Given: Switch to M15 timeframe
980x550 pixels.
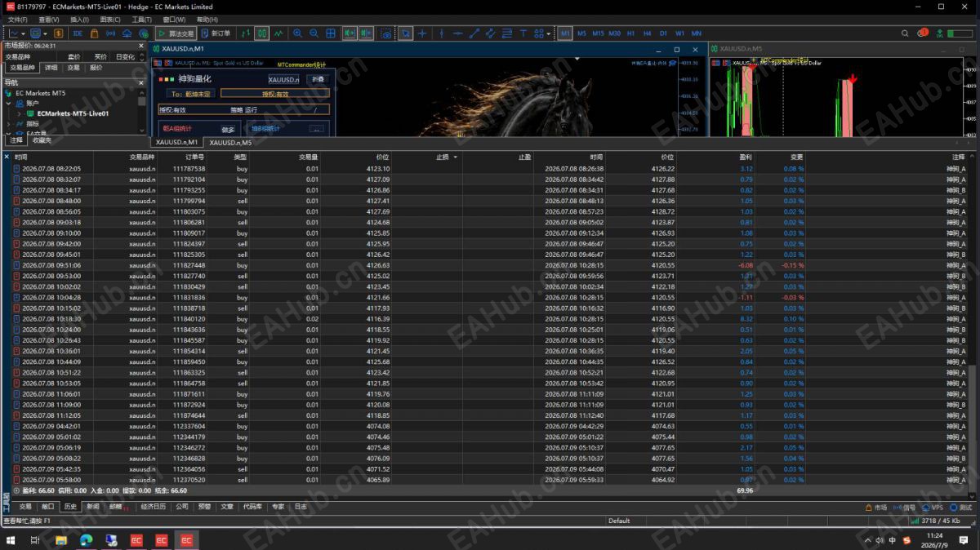Looking at the screenshot, I should pos(598,33).
